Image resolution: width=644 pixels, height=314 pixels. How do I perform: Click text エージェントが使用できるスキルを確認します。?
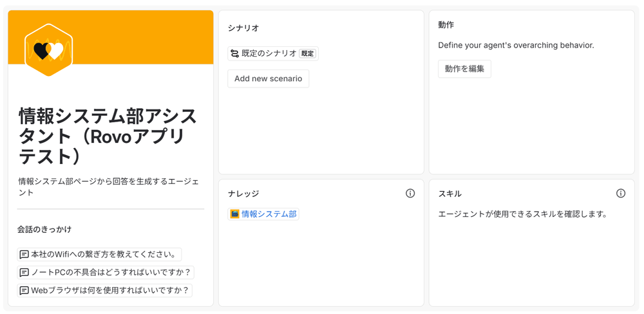pos(522,214)
